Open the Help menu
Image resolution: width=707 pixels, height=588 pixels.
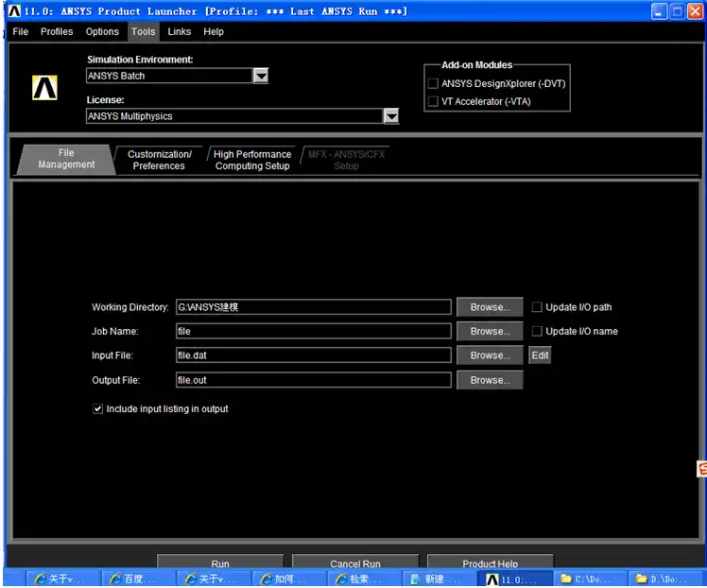[x=214, y=31]
